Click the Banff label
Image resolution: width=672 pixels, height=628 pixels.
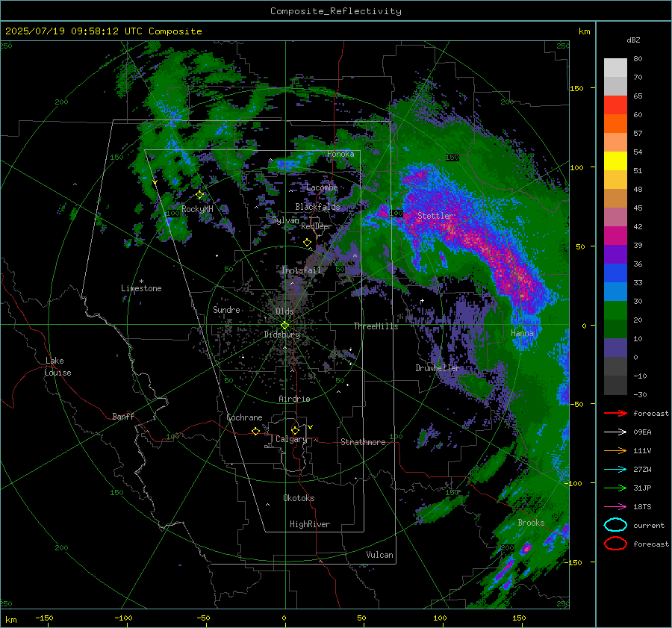click(123, 416)
